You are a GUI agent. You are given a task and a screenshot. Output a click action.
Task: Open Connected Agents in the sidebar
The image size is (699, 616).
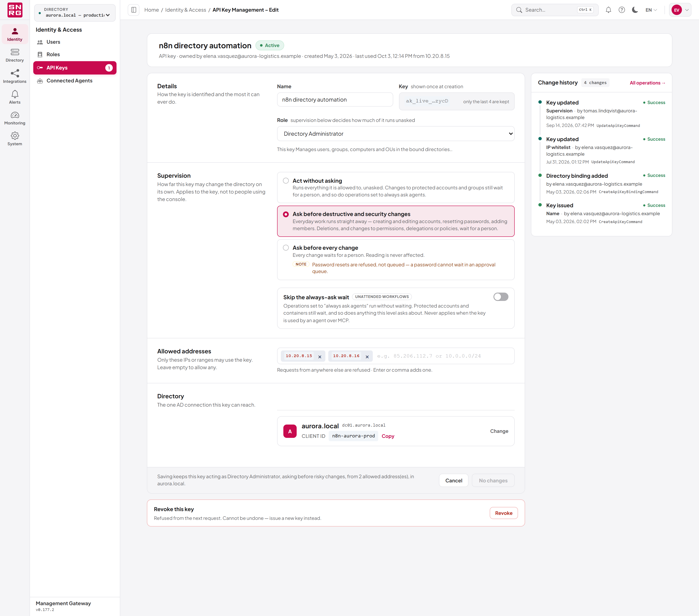pos(75,81)
